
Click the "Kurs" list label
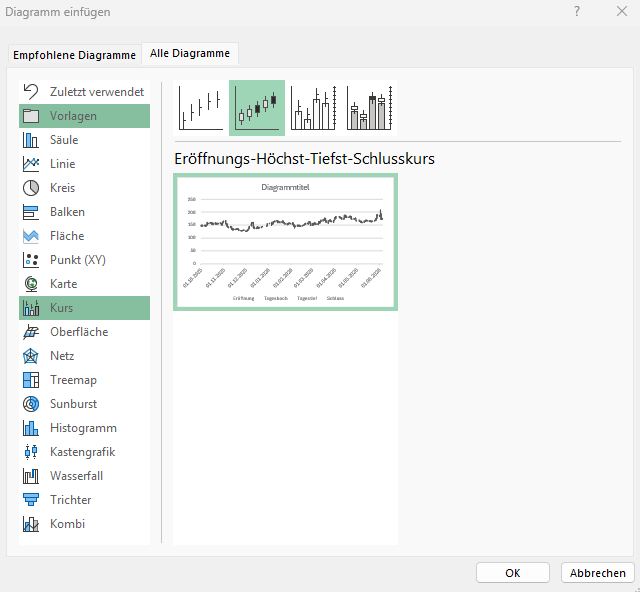[x=62, y=308]
